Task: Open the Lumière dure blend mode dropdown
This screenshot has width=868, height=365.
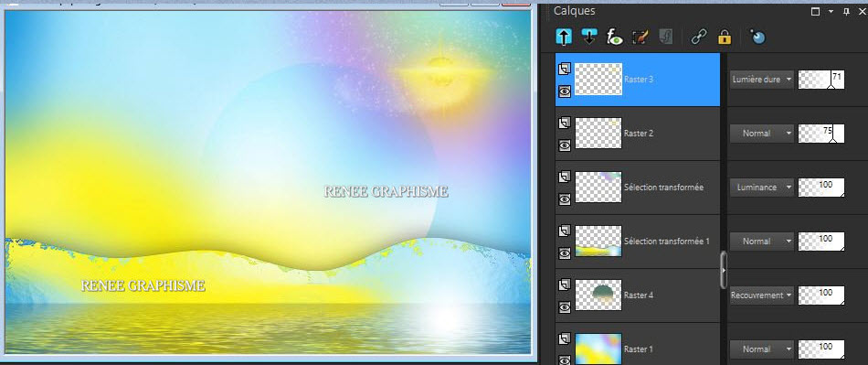Action: point(761,80)
